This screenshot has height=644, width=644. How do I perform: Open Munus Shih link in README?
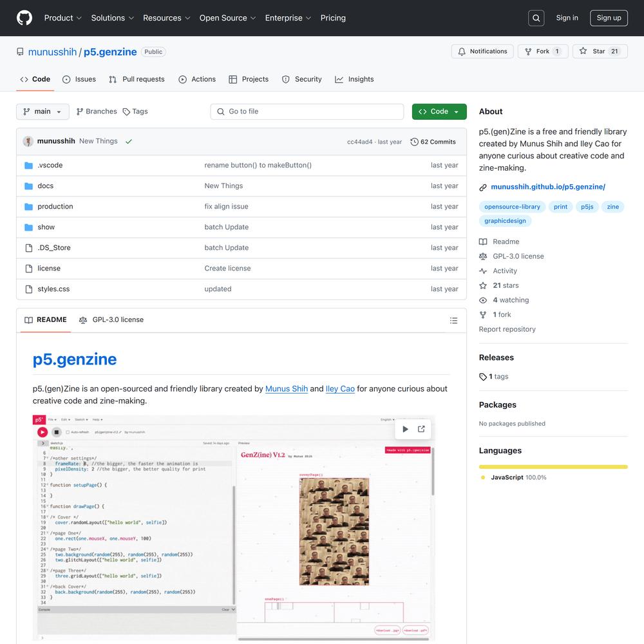tap(287, 389)
